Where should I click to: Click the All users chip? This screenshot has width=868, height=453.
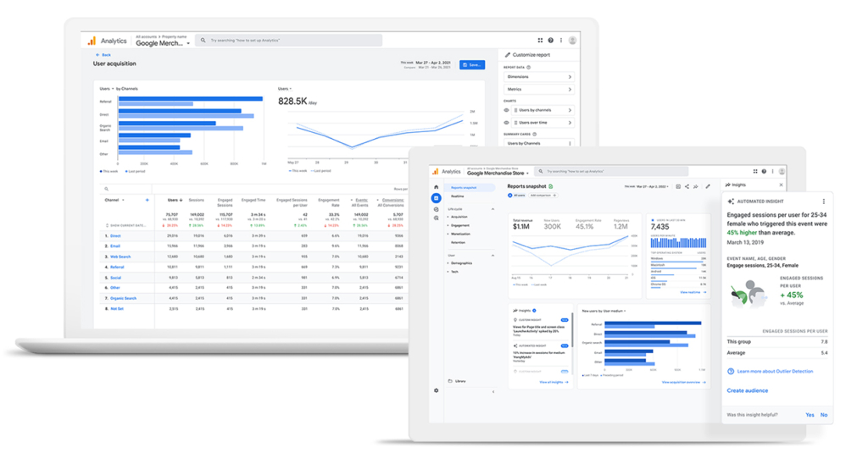tap(516, 196)
